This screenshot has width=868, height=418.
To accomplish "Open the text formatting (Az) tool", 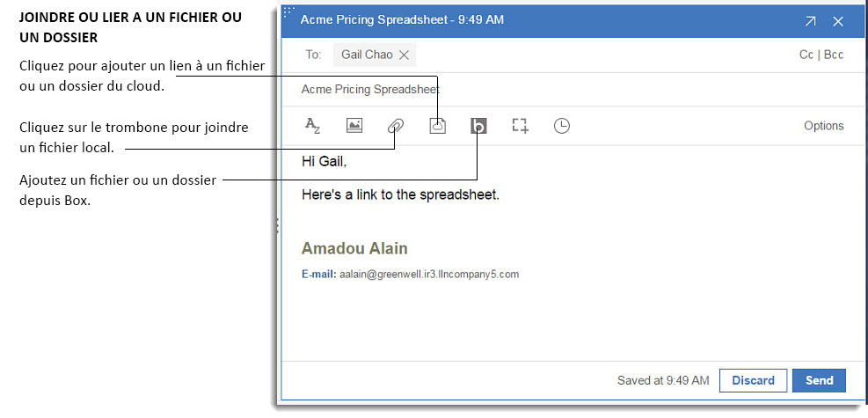I will coord(312,126).
